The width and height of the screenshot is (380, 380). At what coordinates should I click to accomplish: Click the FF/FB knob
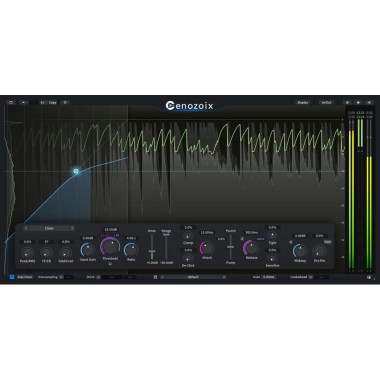coord(46,253)
